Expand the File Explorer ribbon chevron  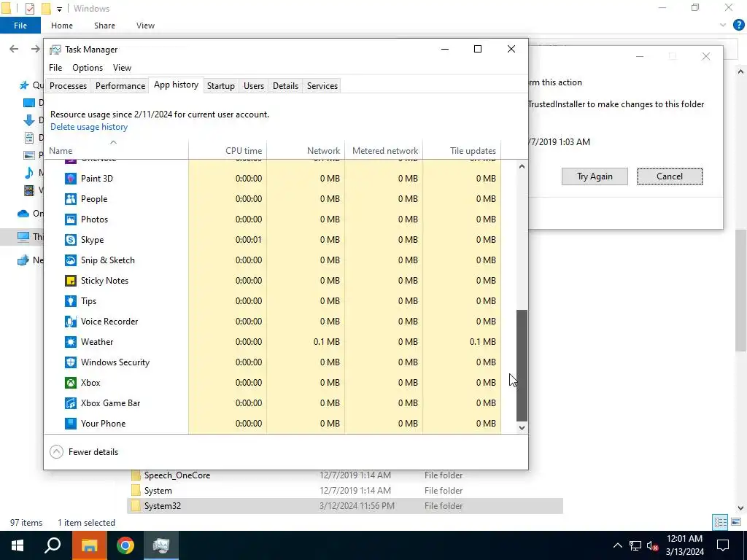pos(723,26)
